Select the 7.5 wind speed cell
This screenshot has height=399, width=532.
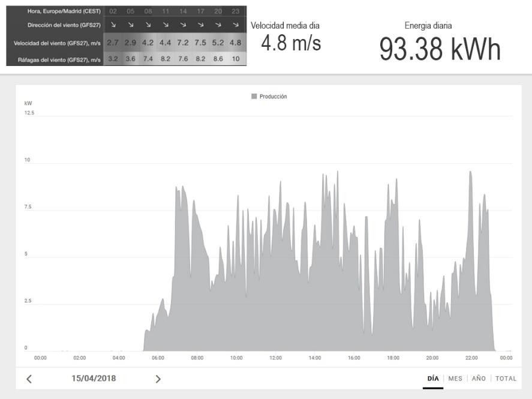[200, 43]
